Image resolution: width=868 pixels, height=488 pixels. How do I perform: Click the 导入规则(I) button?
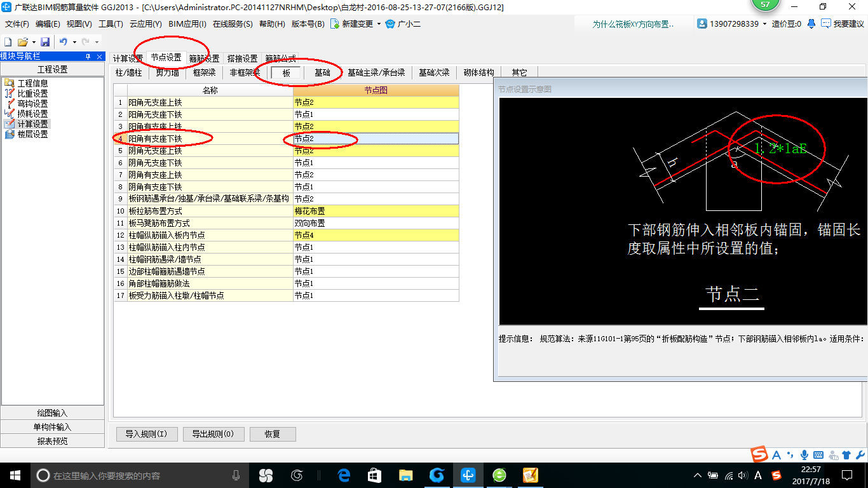point(146,434)
